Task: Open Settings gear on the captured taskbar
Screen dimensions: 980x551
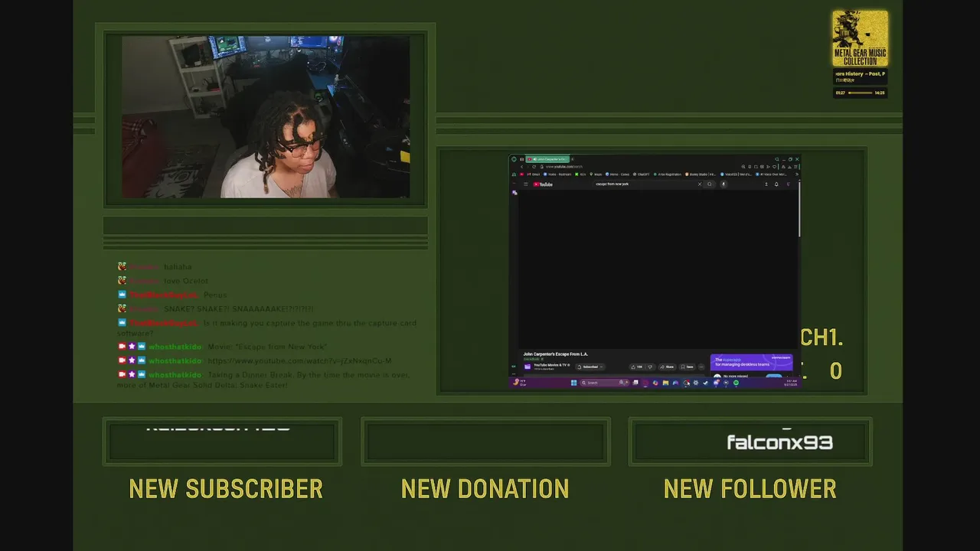Action: pos(696,383)
